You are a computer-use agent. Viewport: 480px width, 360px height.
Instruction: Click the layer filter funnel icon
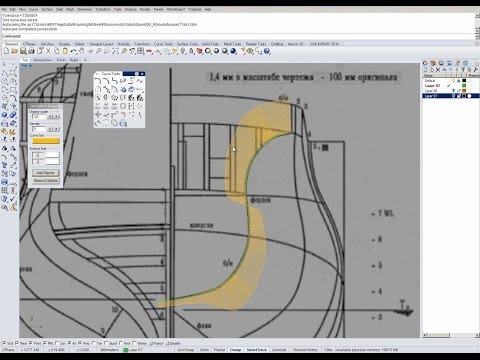pos(463,70)
